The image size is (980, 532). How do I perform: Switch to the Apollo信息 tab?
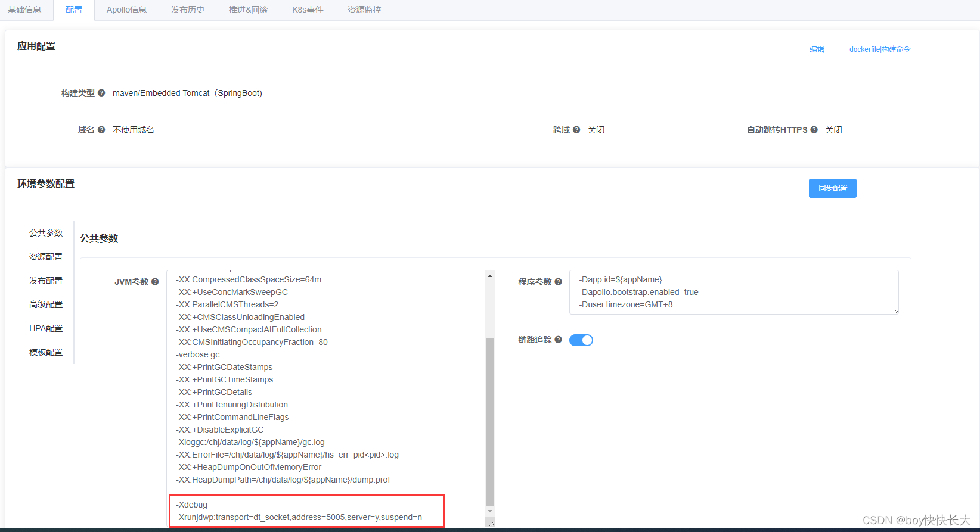click(126, 10)
